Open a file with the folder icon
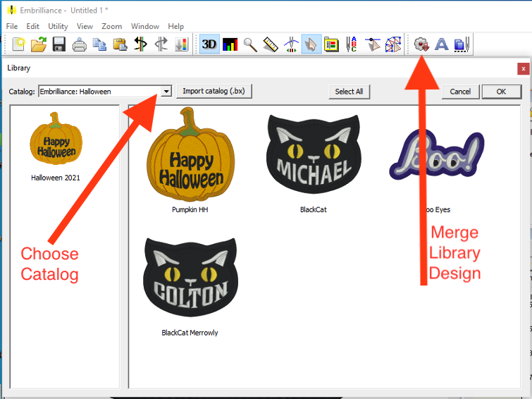 pyautogui.click(x=39, y=44)
